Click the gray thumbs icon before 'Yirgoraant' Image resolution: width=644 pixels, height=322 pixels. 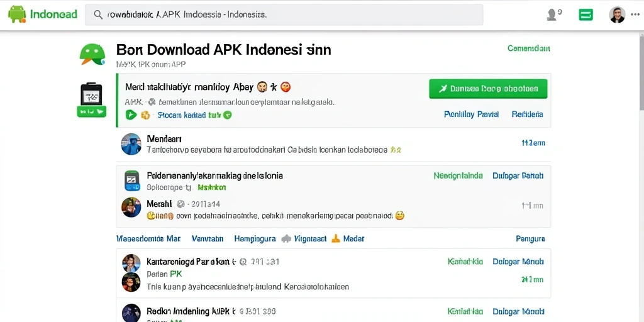coord(286,238)
